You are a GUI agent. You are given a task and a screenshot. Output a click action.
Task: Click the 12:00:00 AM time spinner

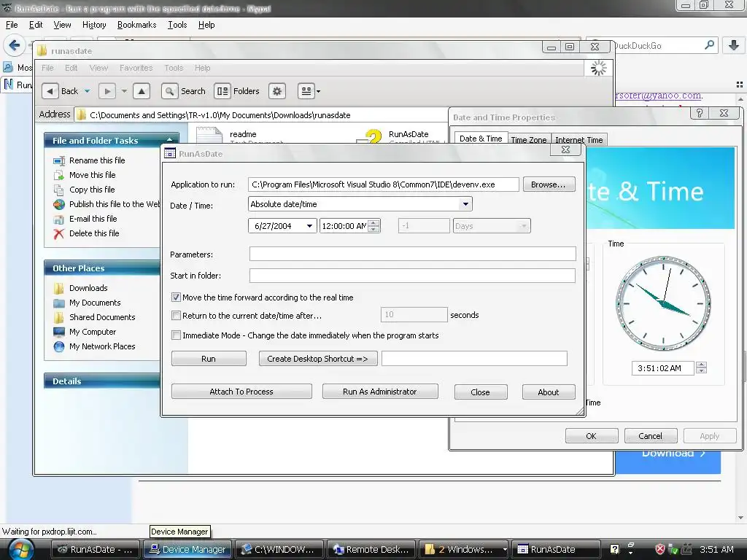pyautogui.click(x=374, y=226)
